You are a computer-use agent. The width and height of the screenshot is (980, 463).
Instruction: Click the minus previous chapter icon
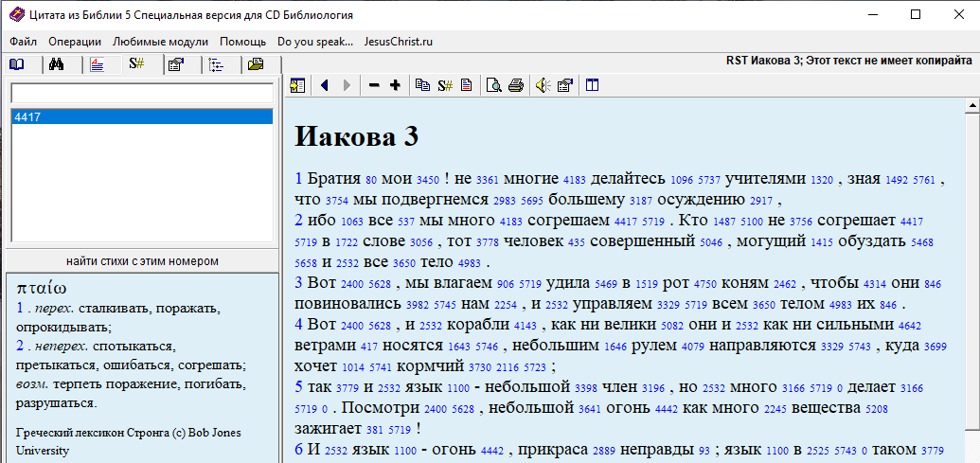374,85
